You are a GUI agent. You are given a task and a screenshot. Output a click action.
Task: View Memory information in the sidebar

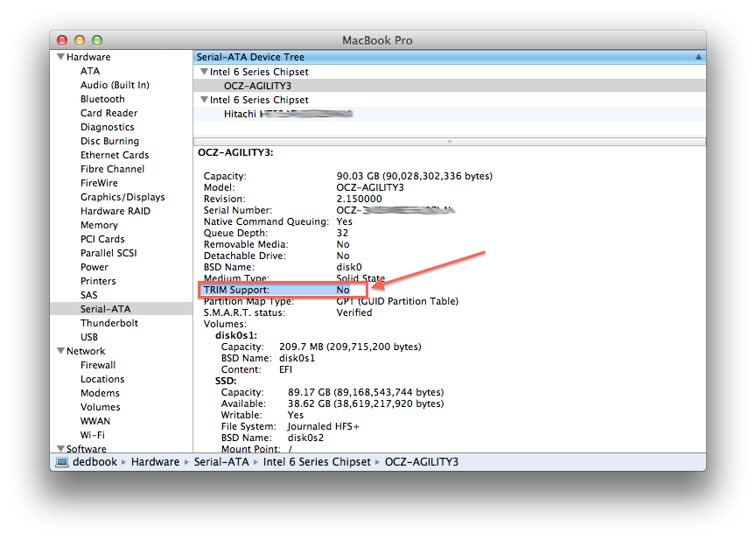click(x=99, y=225)
